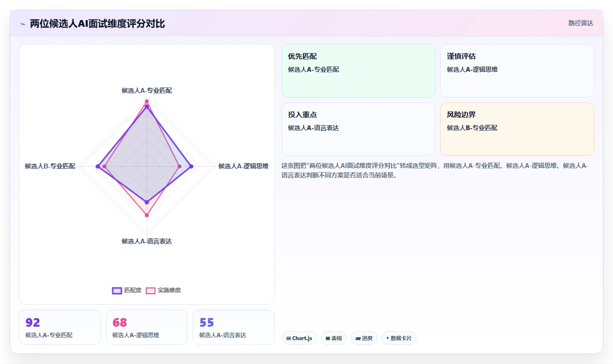The height and width of the screenshot is (364, 613).
Task: Click the 数据卡片 chip label
Action: pos(401,338)
